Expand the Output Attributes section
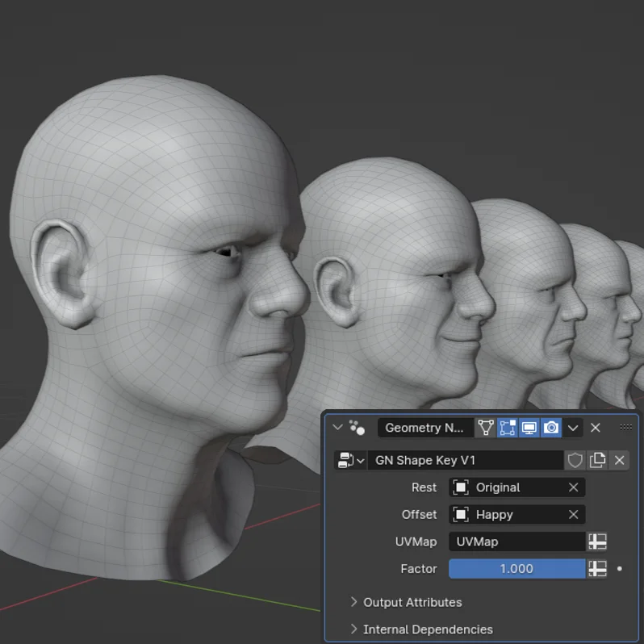The width and height of the screenshot is (644, 644). (x=412, y=602)
